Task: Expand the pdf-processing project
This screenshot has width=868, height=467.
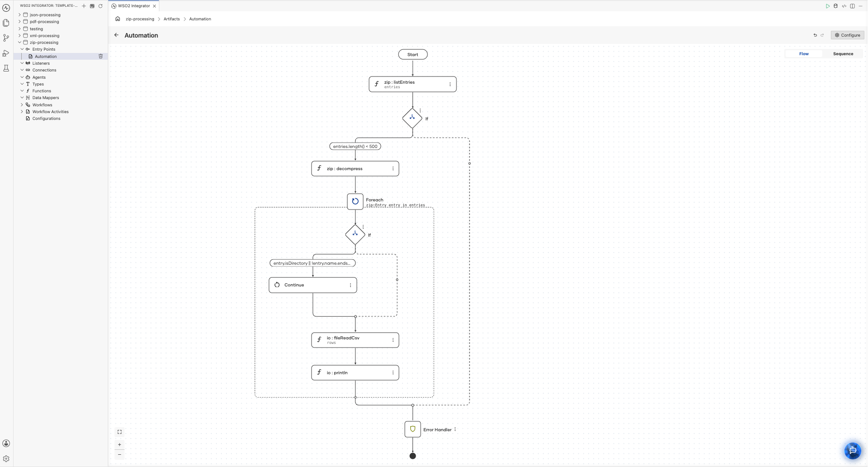Action: point(19,22)
